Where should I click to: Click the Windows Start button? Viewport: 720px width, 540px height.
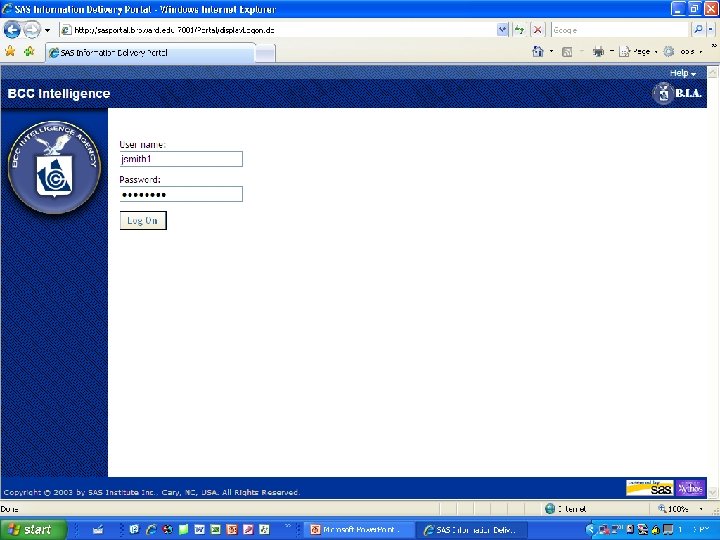click(34, 529)
